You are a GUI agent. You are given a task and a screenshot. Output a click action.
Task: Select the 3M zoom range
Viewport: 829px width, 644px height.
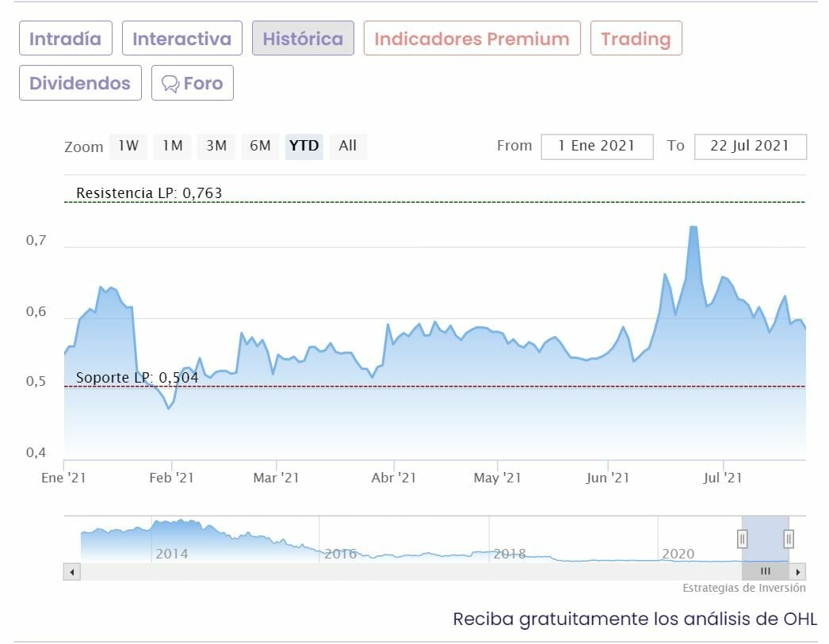click(216, 146)
